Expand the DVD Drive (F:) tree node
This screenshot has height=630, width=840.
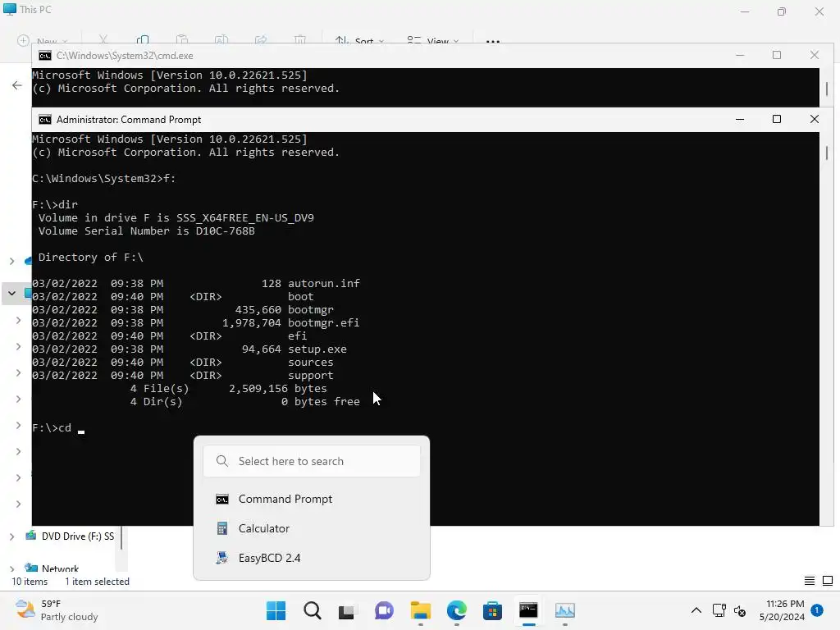pyautogui.click(x=11, y=536)
